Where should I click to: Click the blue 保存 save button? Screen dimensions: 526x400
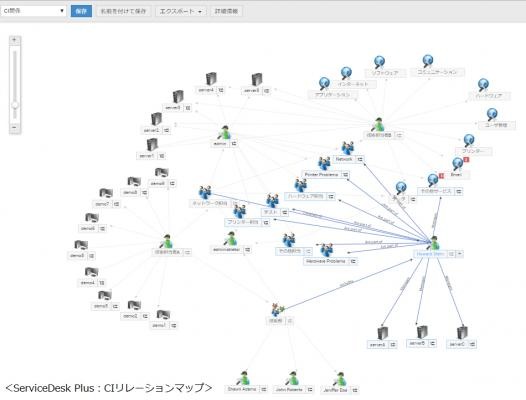pyautogui.click(x=81, y=11)
